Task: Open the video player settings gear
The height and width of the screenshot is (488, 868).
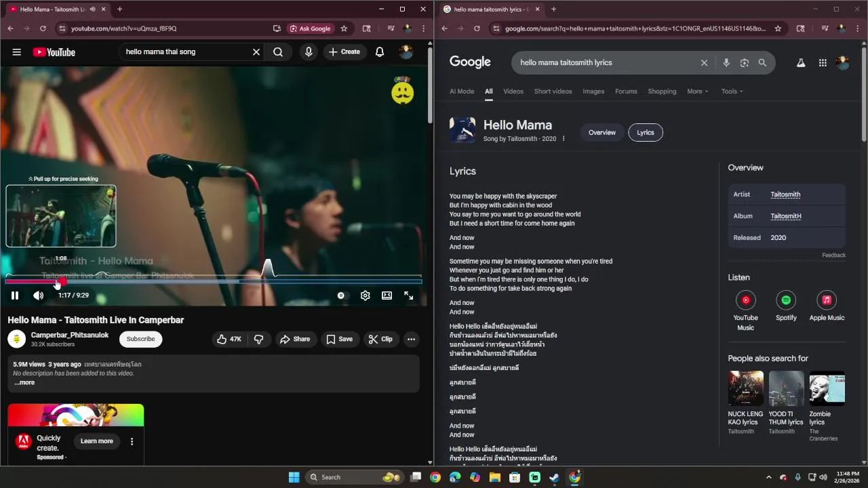Action: click(366, 296)
